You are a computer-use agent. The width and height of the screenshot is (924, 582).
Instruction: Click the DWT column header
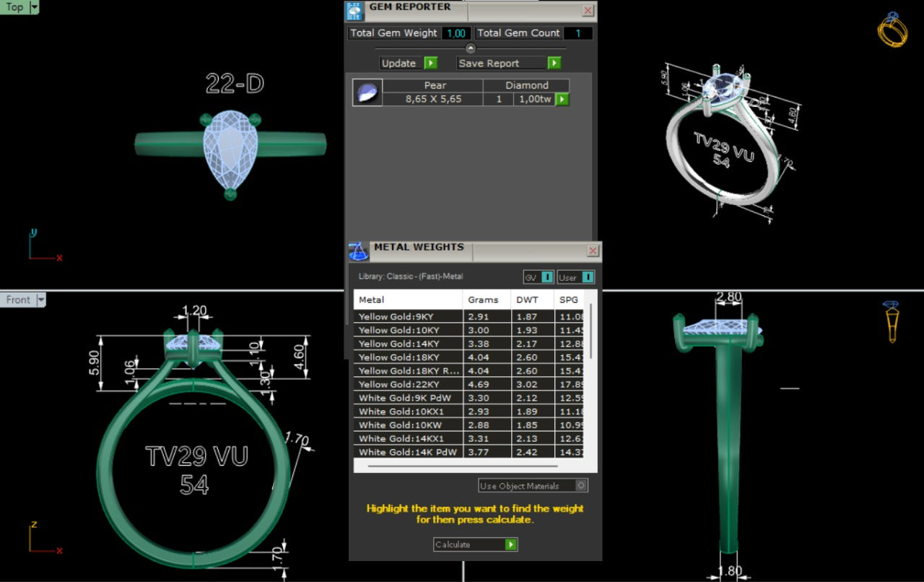532,300
